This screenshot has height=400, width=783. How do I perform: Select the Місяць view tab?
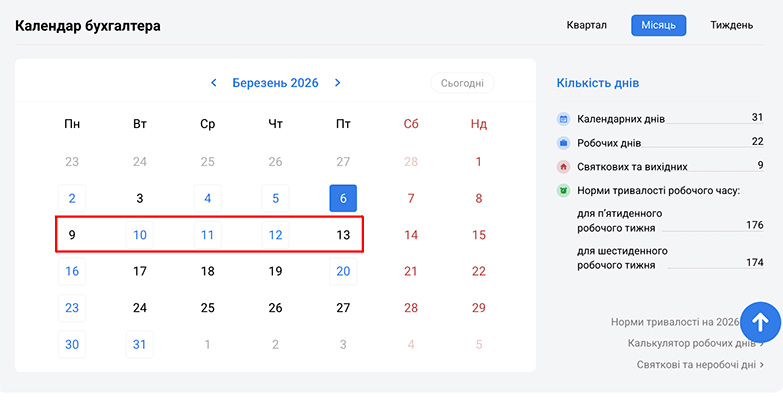658,25
